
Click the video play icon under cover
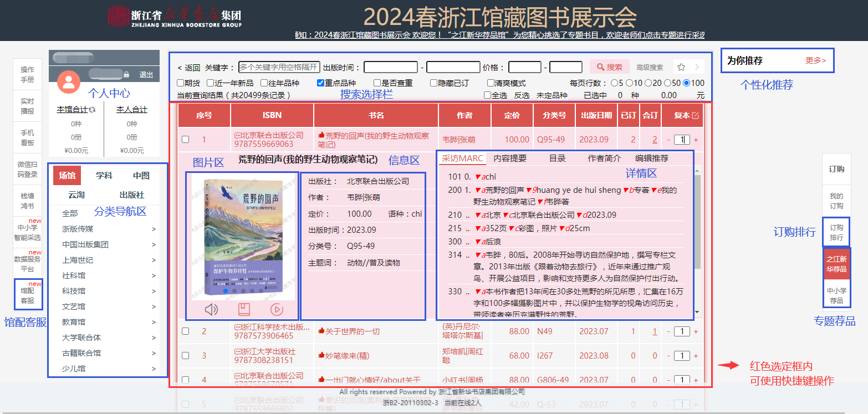tap(277, 310)
